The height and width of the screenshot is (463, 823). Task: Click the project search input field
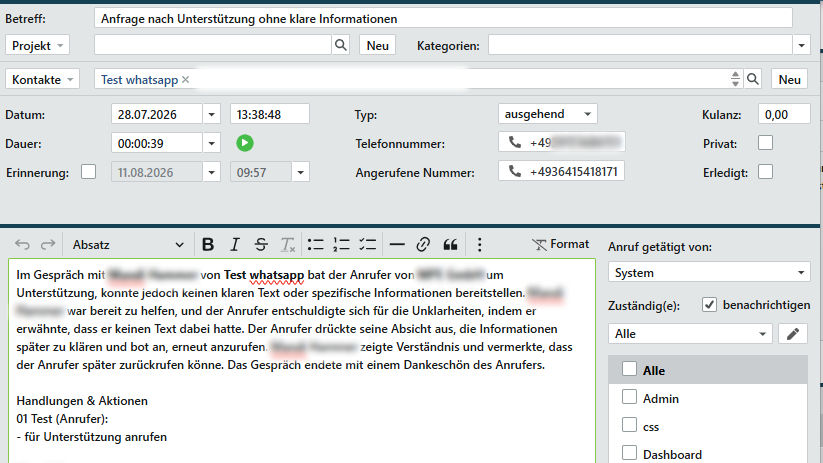(213, 45)
